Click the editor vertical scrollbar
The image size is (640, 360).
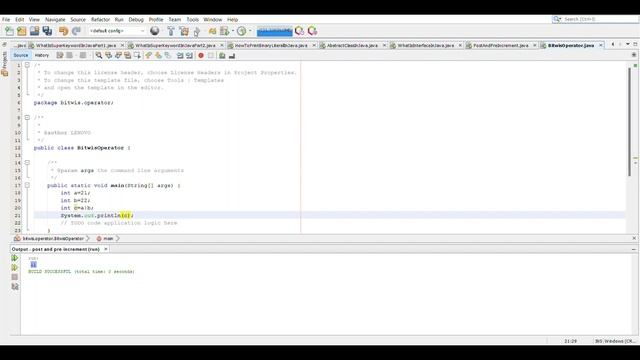point(629,122)
